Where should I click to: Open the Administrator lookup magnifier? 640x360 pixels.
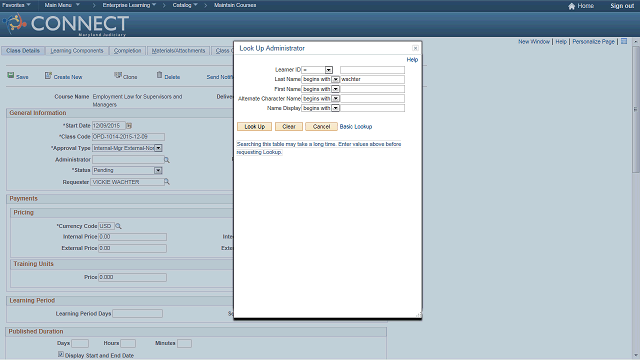[167, 160]
